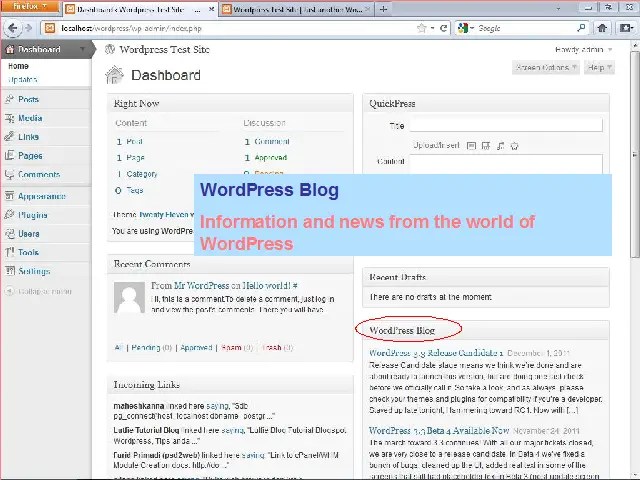
Task: Click the browser Forward arrow button
Action: tap(28, 28)
